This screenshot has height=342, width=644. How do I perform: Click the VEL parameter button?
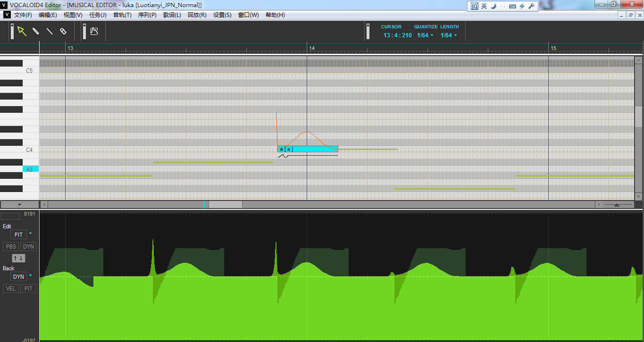(x=11, y=288)
